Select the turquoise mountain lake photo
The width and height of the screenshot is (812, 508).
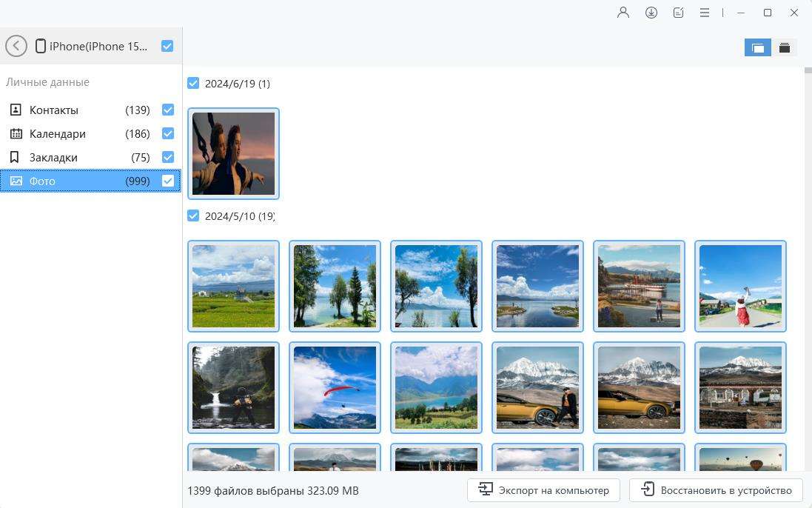[x=437, y=387]
